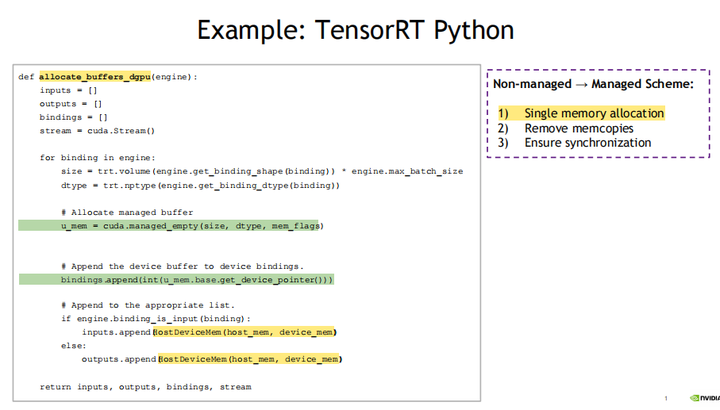This screenshot has width=720, height=410.
Task: Click the highlighted function name allocate_buffers_dgpu
Action: point(95,77)
